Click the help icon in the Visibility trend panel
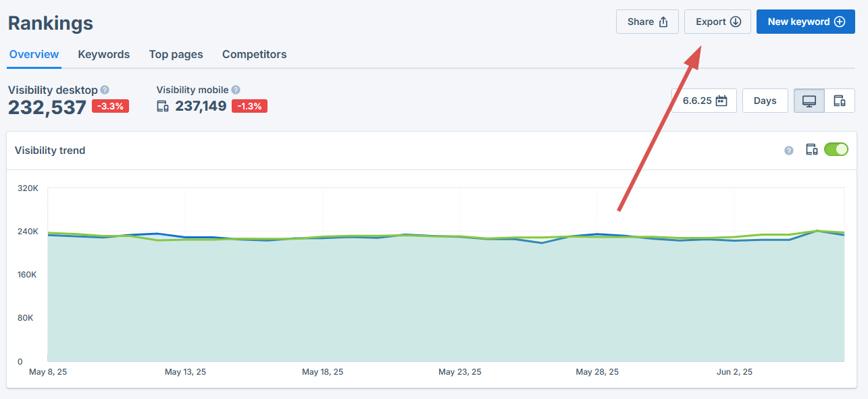 [788, 150]
